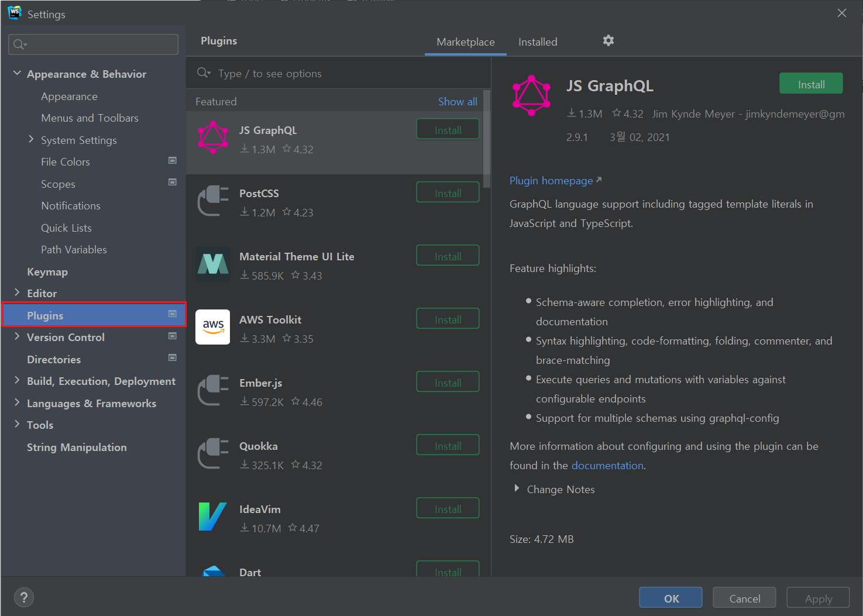This screenshot has width=863, height=616.
Task: Switch to the Marketplace tab
Action: pos(466,42)
